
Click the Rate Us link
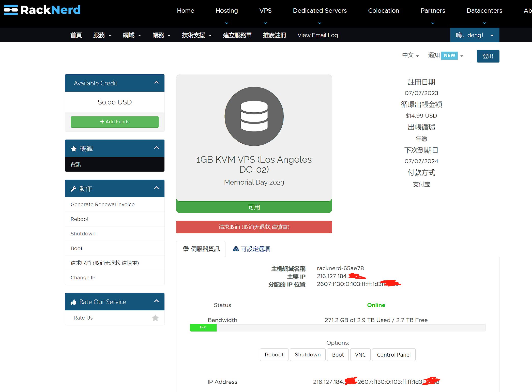(83, 318)
